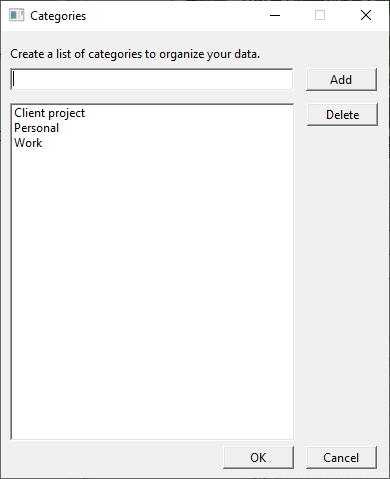
Task: Click the Categories window app icon
Action: 16,15
